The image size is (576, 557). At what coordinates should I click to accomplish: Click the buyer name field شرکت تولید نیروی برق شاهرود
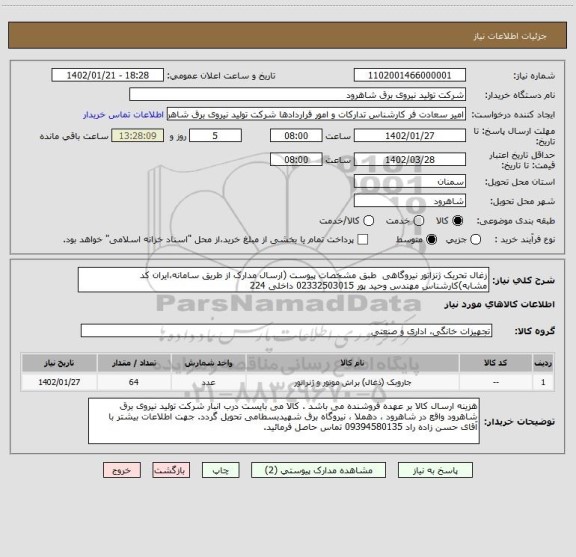tap(298, 95)
